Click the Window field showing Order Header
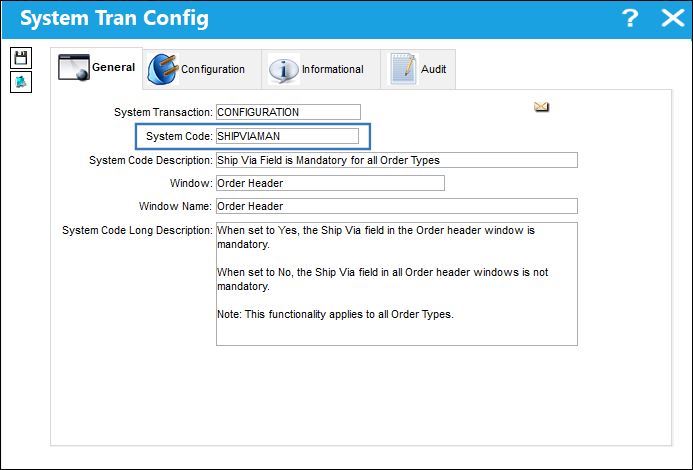The image size is (693, 470). 330,183
